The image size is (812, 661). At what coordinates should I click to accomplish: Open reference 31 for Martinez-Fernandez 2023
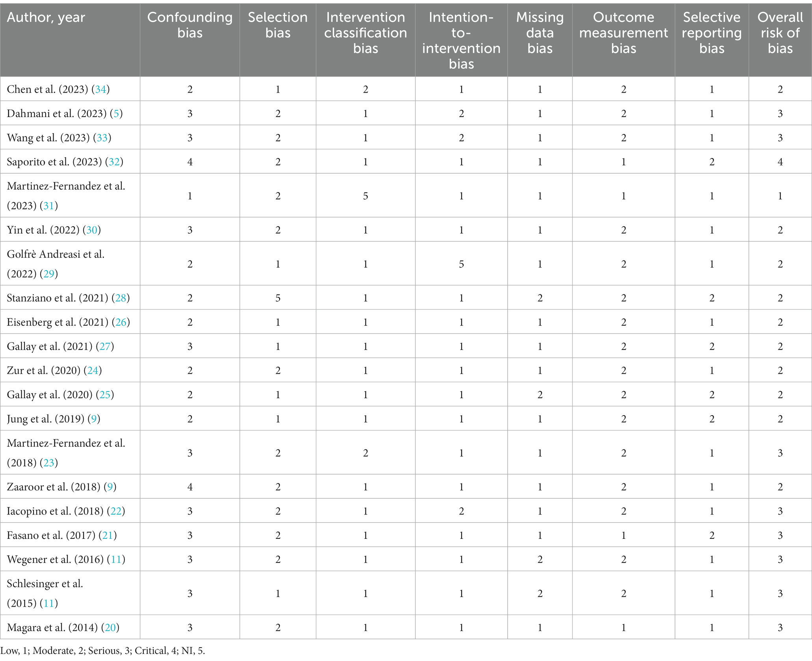[49, 206]
